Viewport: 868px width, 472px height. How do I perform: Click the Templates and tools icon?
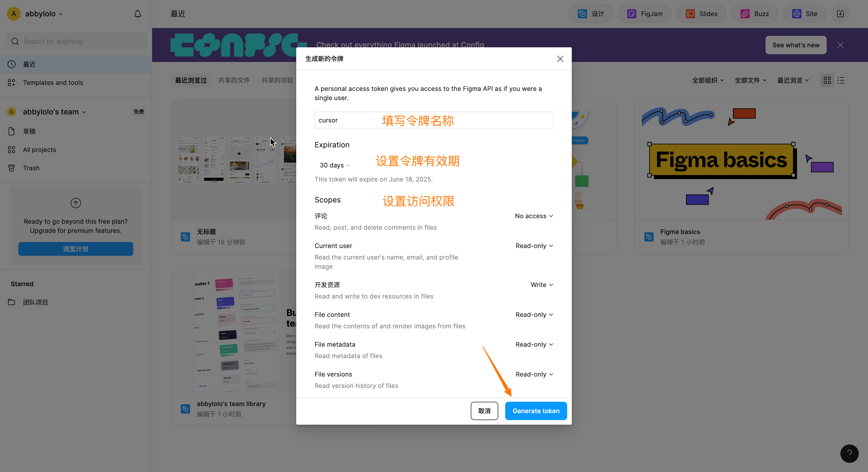click(11, 83)
